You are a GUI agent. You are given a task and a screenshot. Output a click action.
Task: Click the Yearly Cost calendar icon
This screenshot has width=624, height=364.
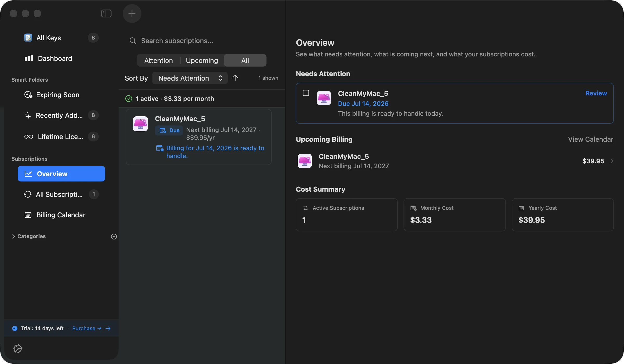click(x=521, y=208)
